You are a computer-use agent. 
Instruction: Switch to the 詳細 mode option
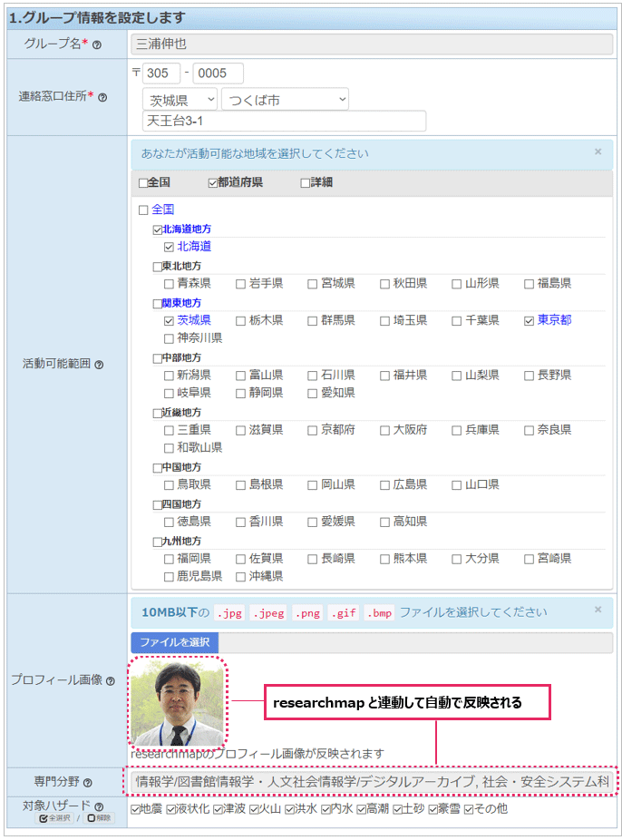pyautogui.click(x=305, y=182)
